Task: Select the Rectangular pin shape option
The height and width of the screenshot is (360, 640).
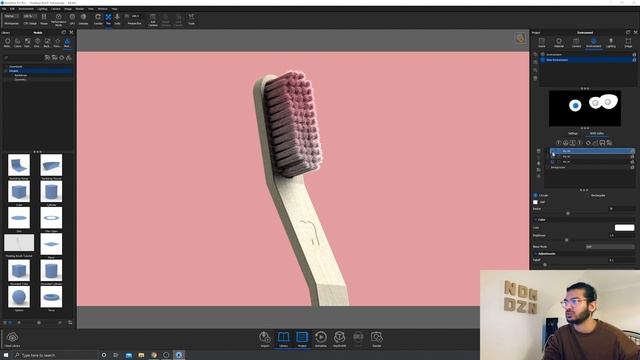Action: (588, 196)
